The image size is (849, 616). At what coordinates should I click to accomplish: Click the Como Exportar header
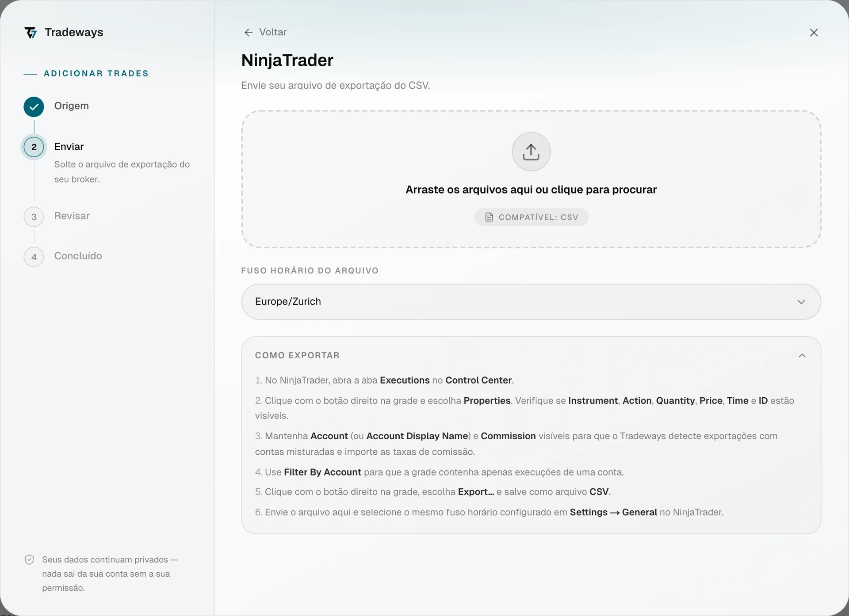(298, 355)
